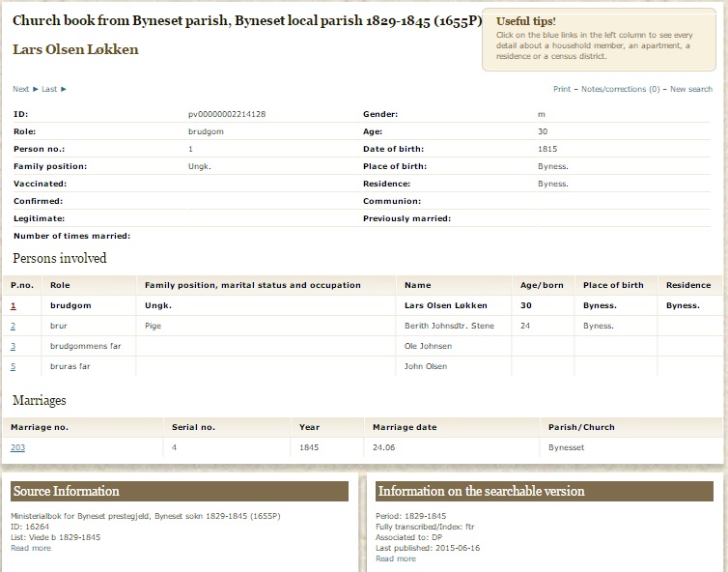Click Read more under Source Information
This screenshot has height=572, width=728.
pos(31,548)
